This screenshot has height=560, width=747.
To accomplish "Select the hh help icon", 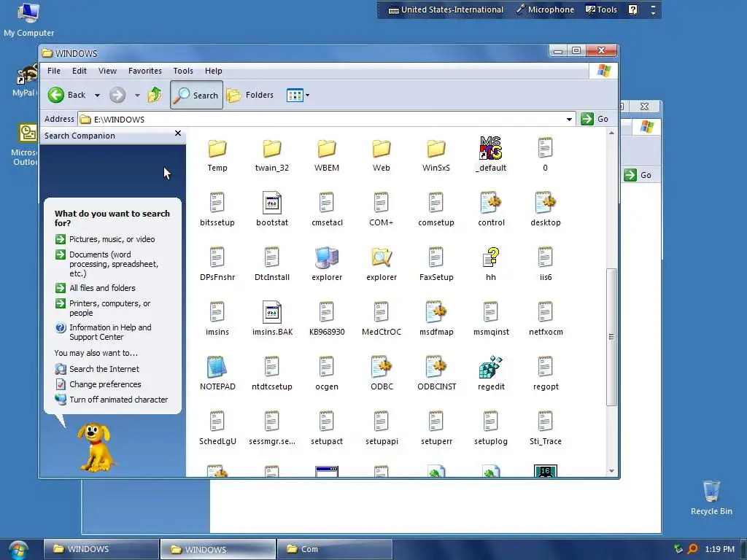I will (x=491, y=257).
